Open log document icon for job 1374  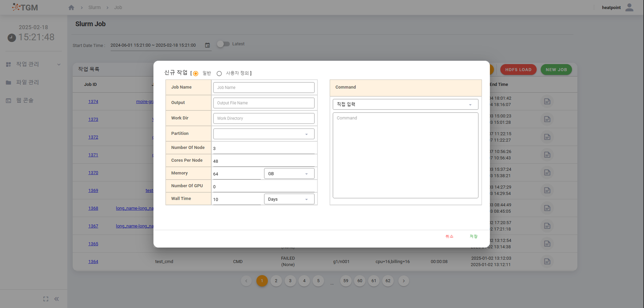pyautogui.click(x=547, y=102)
